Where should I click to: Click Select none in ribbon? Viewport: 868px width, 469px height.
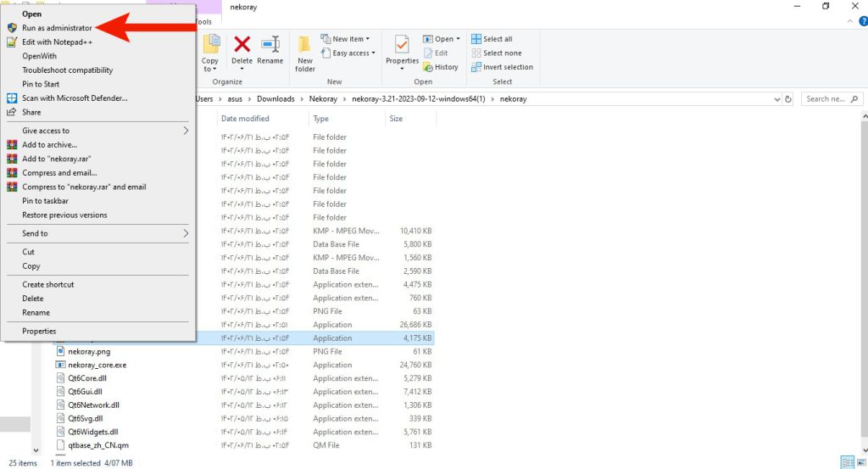[497, 53]
